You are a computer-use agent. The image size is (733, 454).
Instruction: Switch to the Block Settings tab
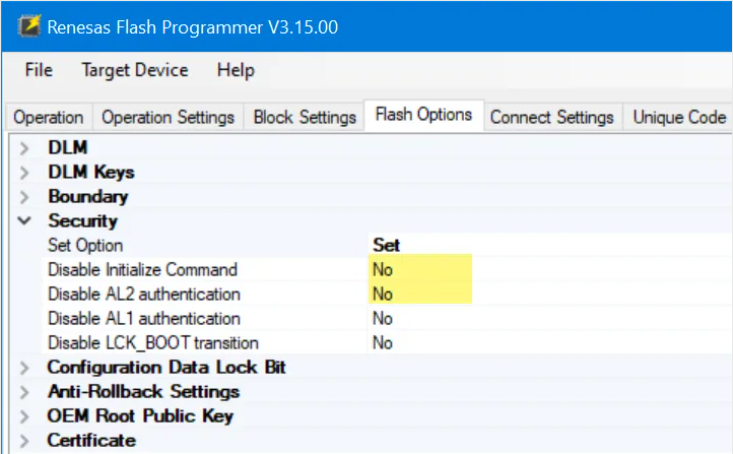(305, 117)
